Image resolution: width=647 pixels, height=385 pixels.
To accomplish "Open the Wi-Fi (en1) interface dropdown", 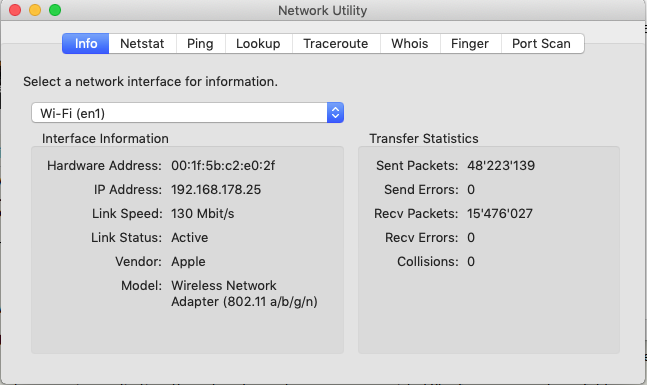I will 187,113.
